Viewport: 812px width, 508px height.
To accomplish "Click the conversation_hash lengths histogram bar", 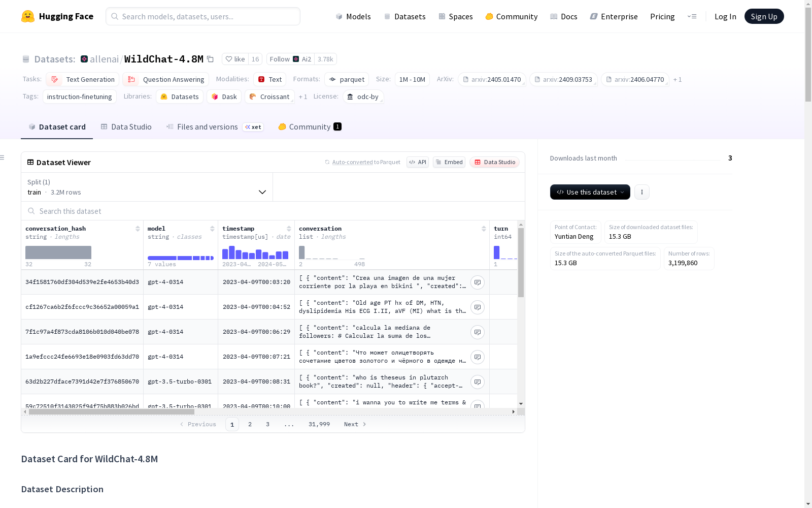I will click(x=58, y=252).
